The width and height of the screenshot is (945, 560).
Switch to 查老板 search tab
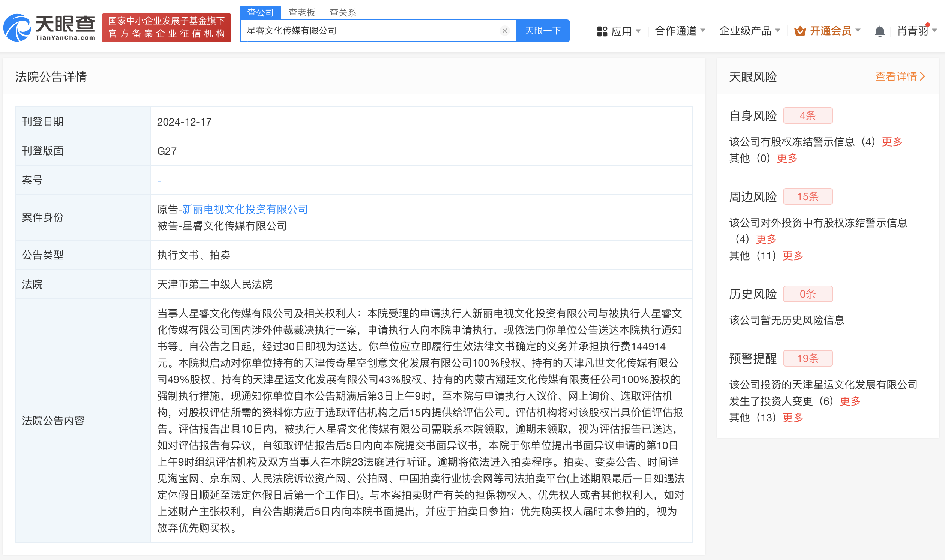pos(301,12)
